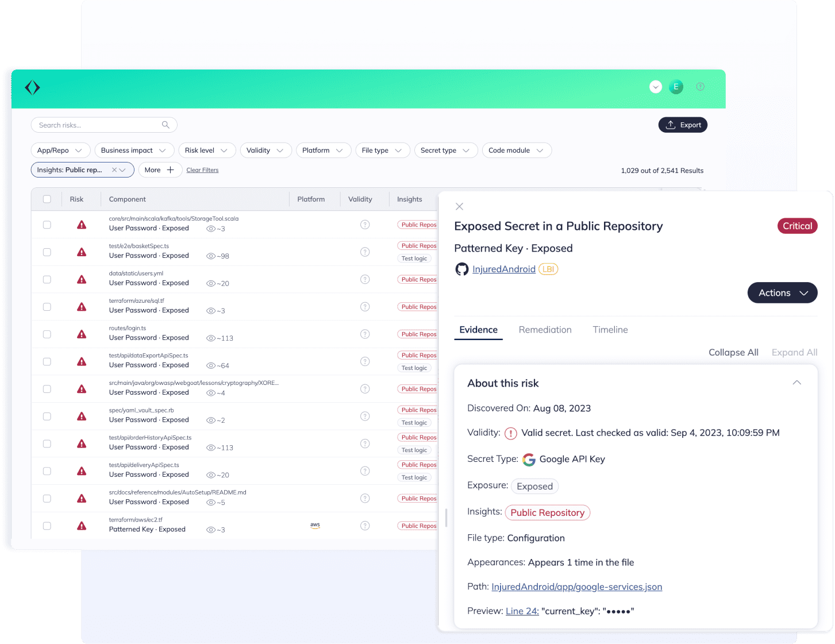Select checkbox for terraform/azure/sql.tf row

(x=47, y=307)
